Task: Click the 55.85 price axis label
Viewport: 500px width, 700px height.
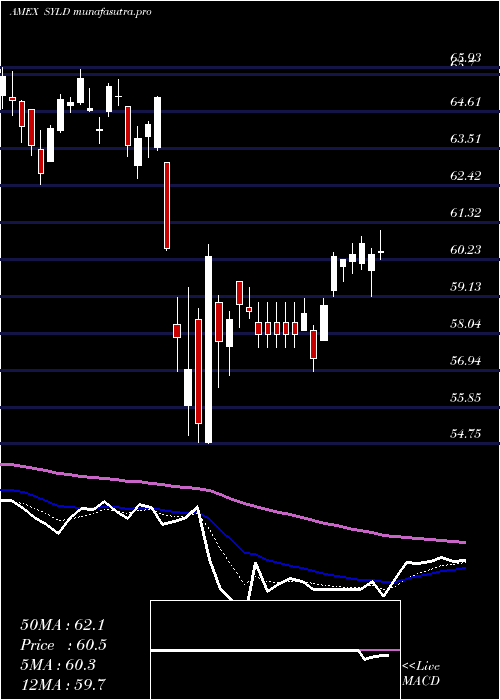Action: pos(466,397)
